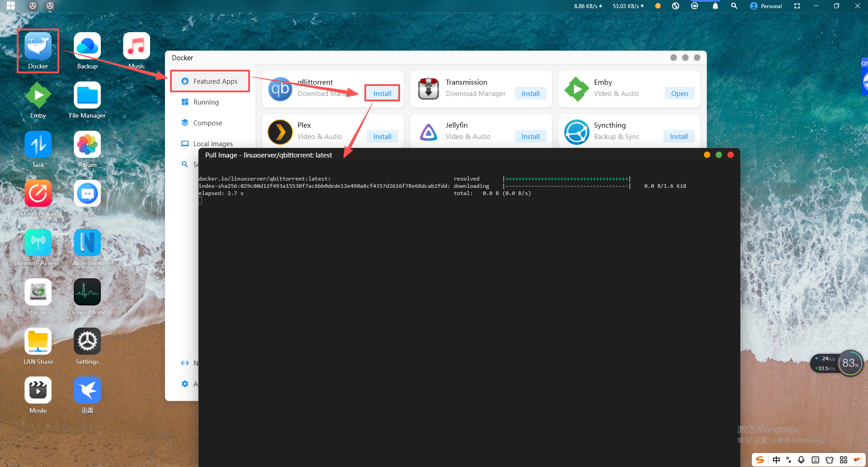Click the microphone icon in input toolbar
This screenshot has height=467, width=868.
point(801,460)
